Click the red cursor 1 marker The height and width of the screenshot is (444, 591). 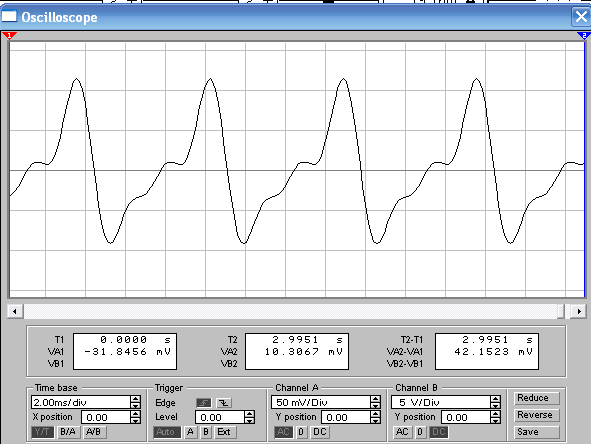9,36
